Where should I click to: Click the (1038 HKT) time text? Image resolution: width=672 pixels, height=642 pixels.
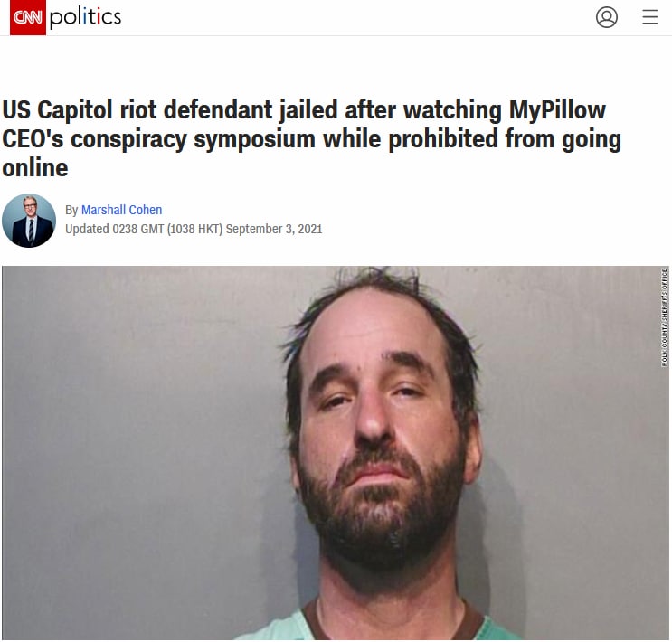pos(194,229)
